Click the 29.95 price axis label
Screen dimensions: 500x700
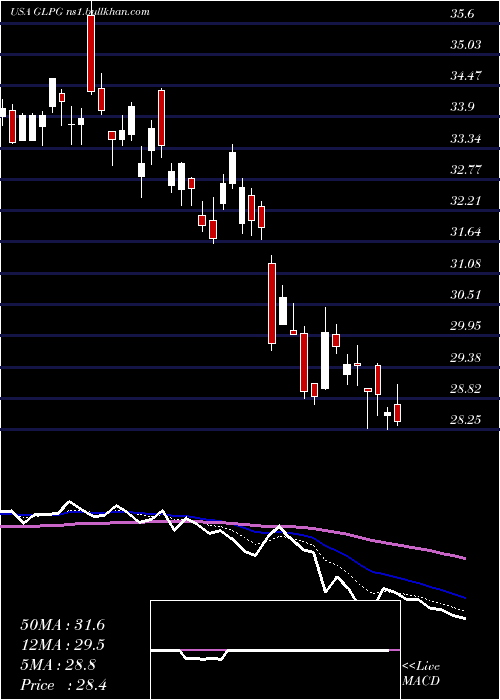[467, 326]
